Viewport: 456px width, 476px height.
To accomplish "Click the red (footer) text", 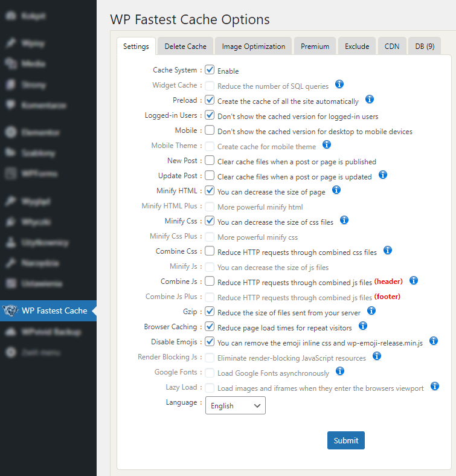I will pos(387,297).
